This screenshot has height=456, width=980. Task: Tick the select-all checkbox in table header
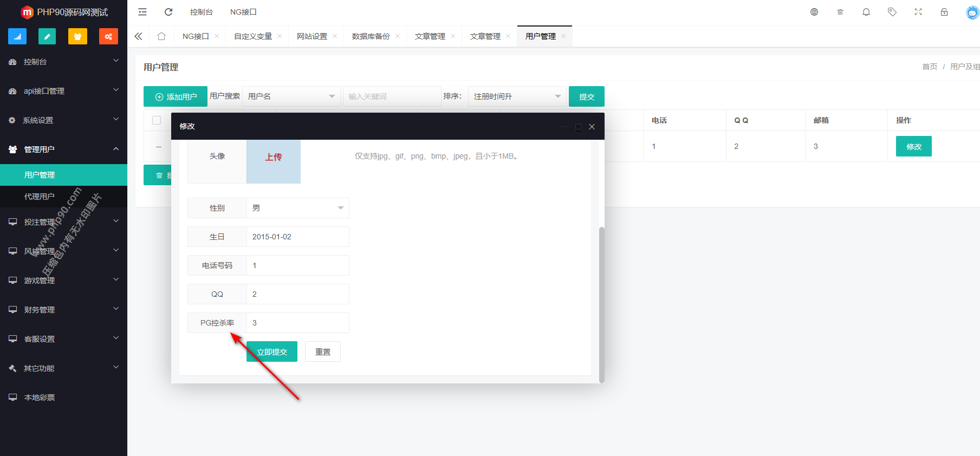(157, 120)
